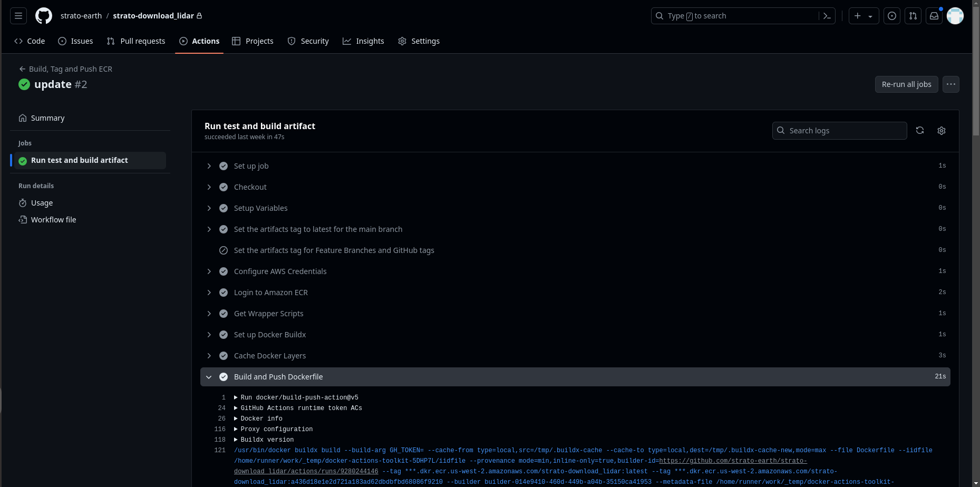Expand the Setup Variables step
Viewport: 980px width, 487px height.
tap(575, 208)
